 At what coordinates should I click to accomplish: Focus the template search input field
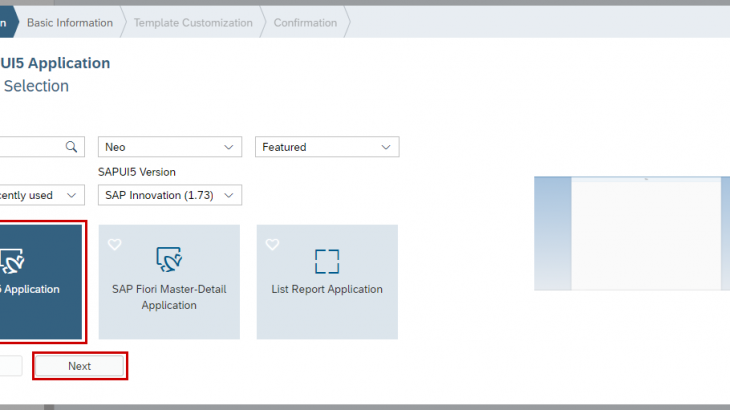30,147
